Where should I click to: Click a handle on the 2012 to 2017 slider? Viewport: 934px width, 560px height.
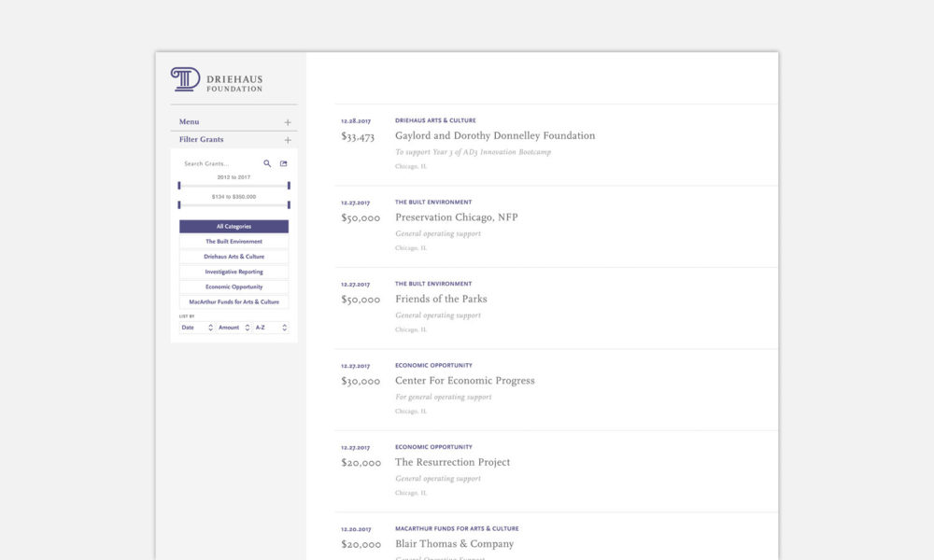[x=179, y=186]
